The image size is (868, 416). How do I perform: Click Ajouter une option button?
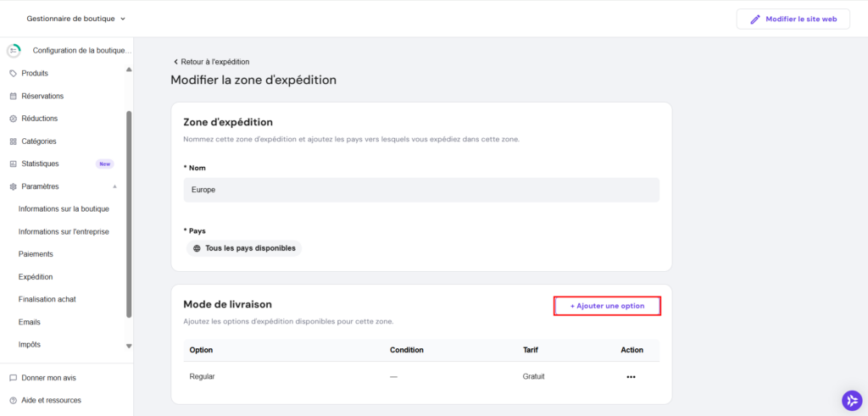[607, 306]
